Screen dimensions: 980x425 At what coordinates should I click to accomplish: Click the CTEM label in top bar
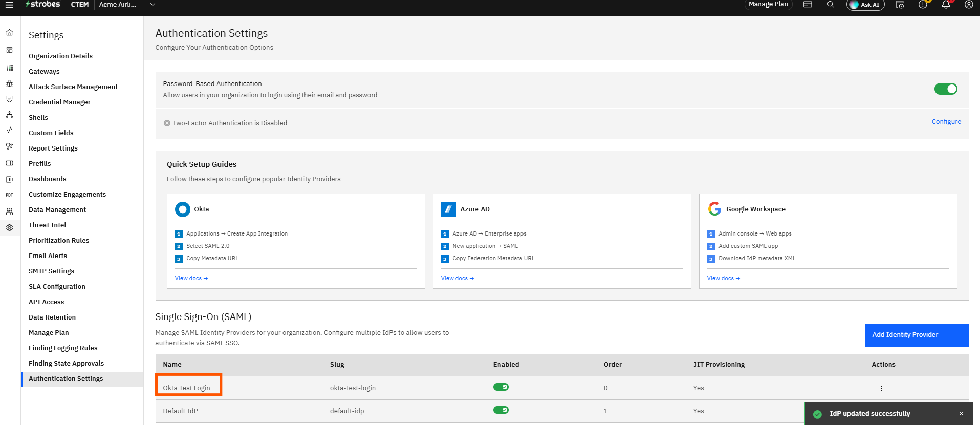coord(80,5)
